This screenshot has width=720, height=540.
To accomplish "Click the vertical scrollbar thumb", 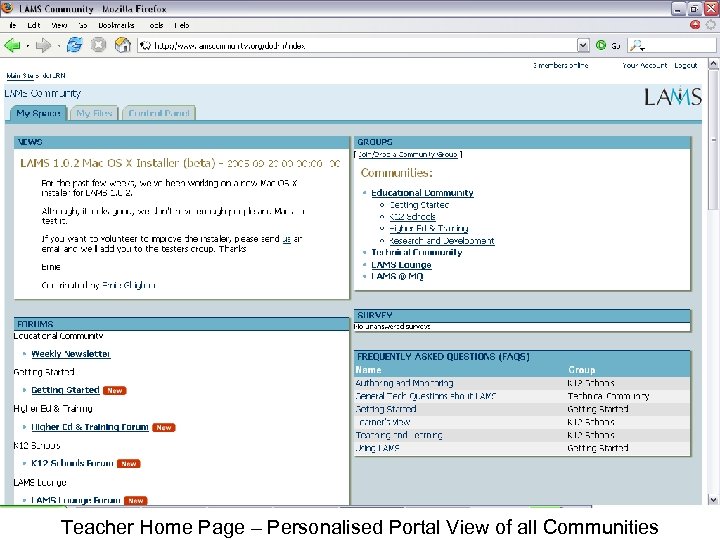I will 713,140.
